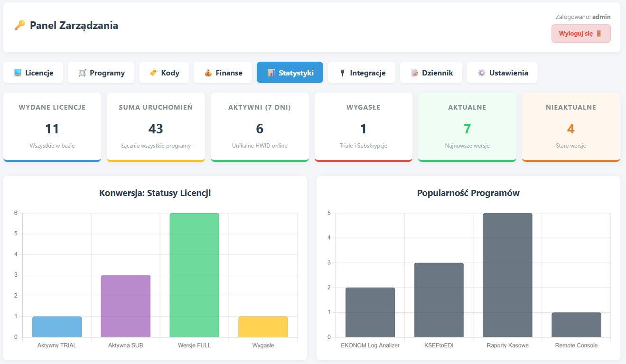Screen dimensions: 626x364
Task: Click the money bag icon on Finanse
Action: pos(208,73)
